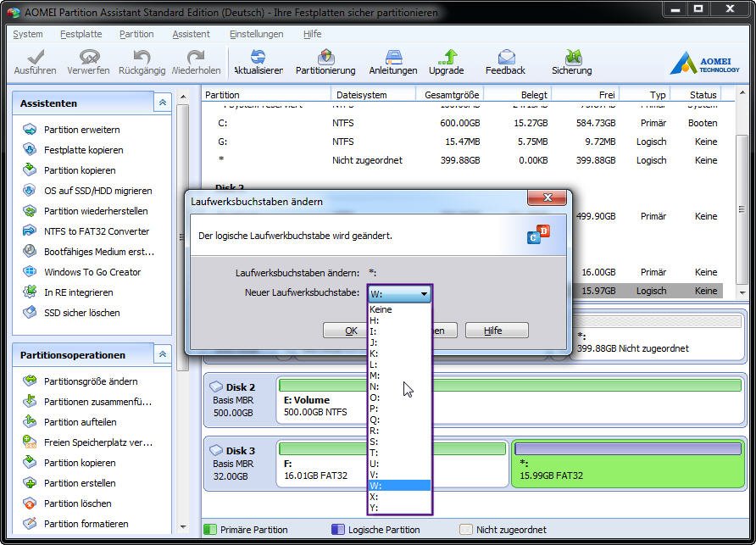Sort by the Gesamtgröße column header
The height and width of the screenshot is (545, 756).
pos(449,95)
